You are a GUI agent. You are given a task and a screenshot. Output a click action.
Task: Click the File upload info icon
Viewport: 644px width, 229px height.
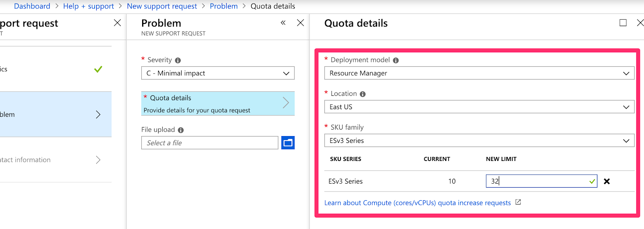[181, 130]
